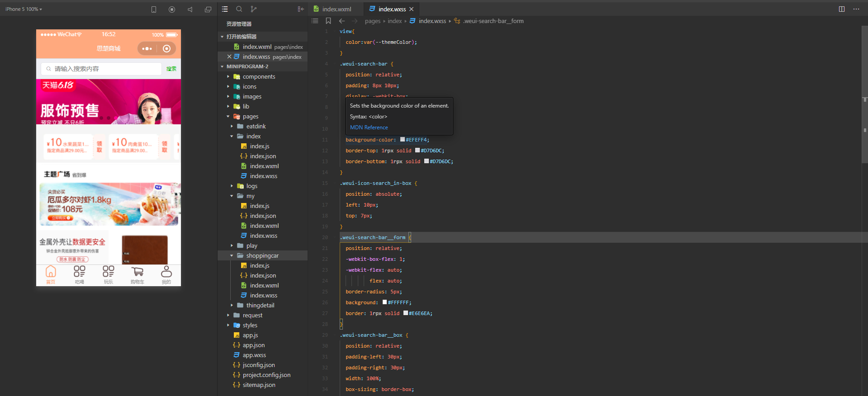Tap the mini program menu dots capsule
The height and width of the screenshot is (396, 868).
click(x=147, y=49)
